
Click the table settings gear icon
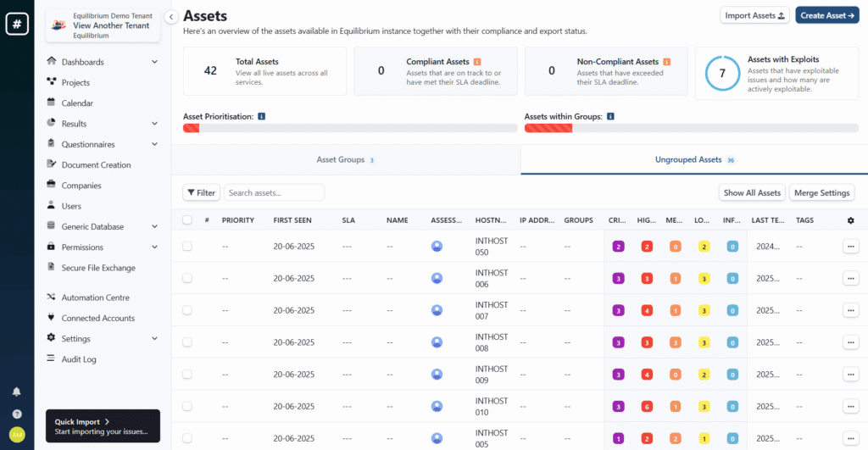point(851,220)
